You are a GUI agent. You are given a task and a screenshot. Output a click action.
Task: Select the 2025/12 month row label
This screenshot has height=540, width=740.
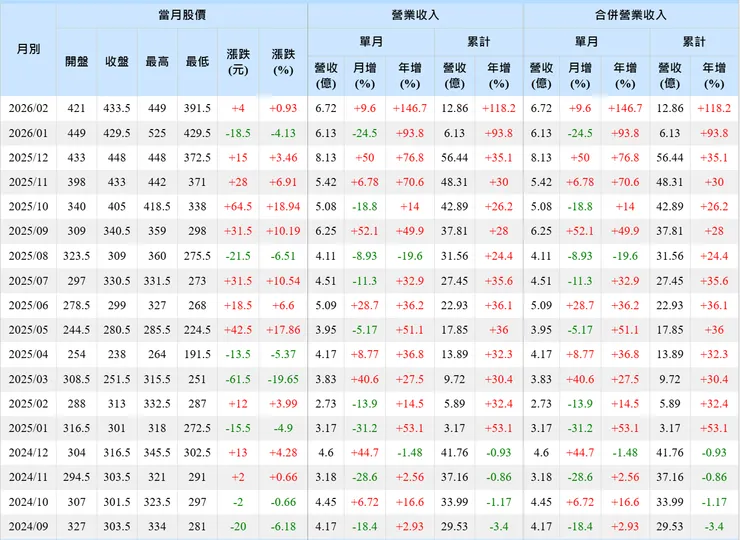tap(28, 157)
